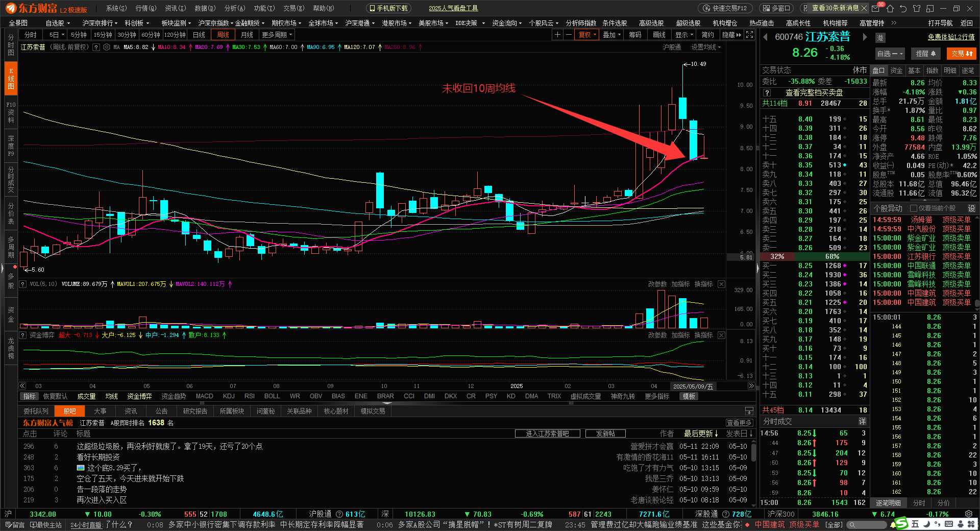
Task: Check 仅看当前个股 checkbox
Action: 914,208
